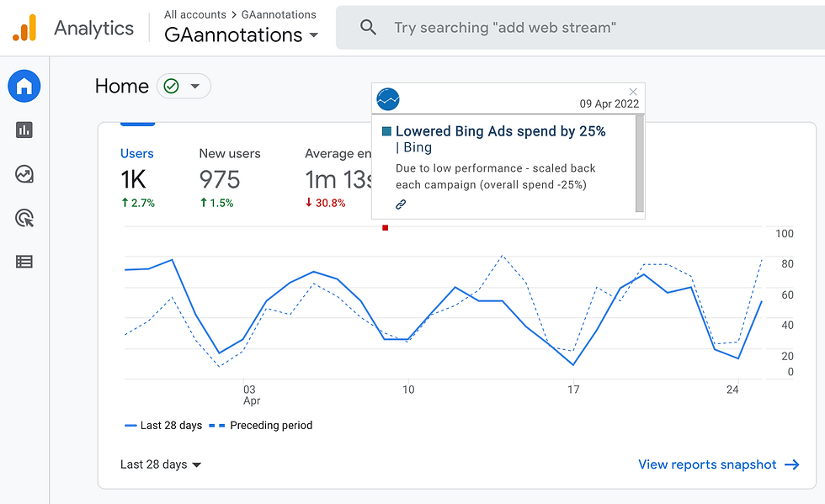Image resolution: width=825 pixels, height=504 pixels.
Task: Select the Average engagement time metric tab
Action: tap(338, 178)
